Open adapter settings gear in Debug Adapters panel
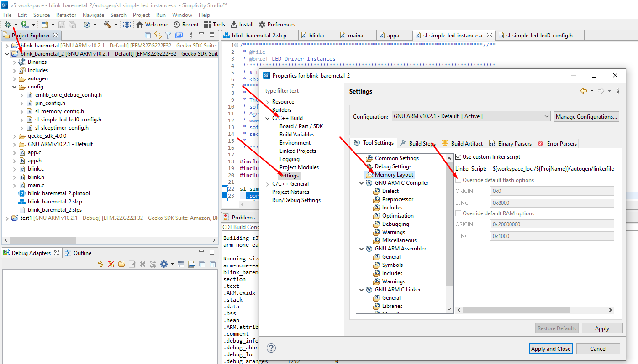This screenshot has height=364, width=638. [x=164, y=264]
